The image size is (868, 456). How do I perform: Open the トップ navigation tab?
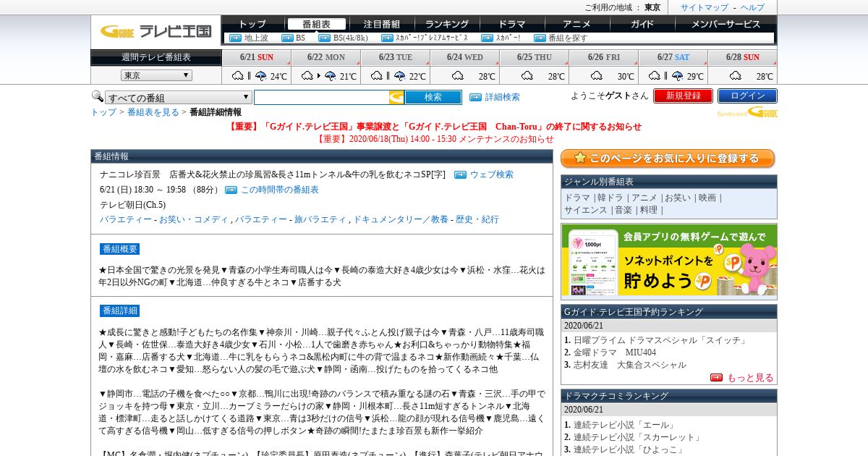tap(252, 24)
